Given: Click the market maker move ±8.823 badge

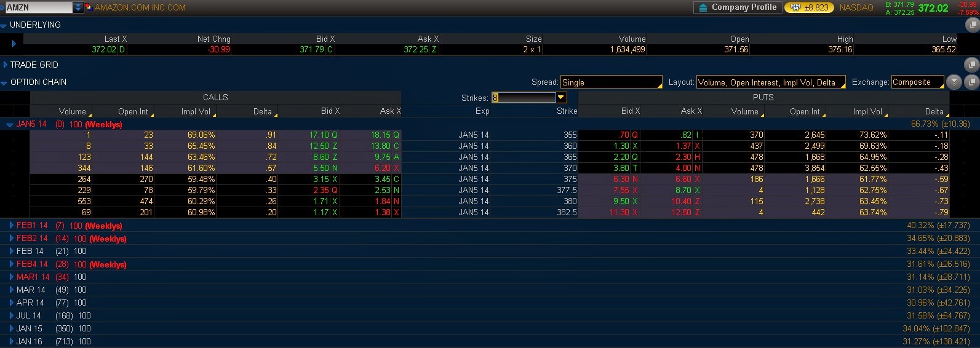Looking at the screenshot, I should click(x=809, y=7).
